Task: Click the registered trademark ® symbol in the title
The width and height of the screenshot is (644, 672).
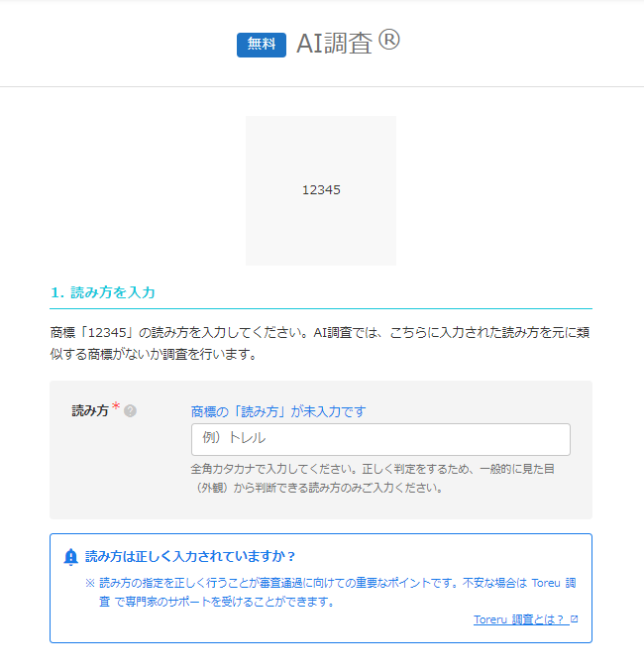Action: point(389,40)
